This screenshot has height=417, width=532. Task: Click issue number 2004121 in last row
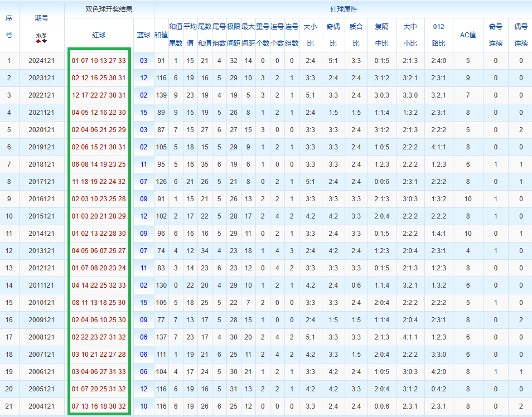pos(41,406)
